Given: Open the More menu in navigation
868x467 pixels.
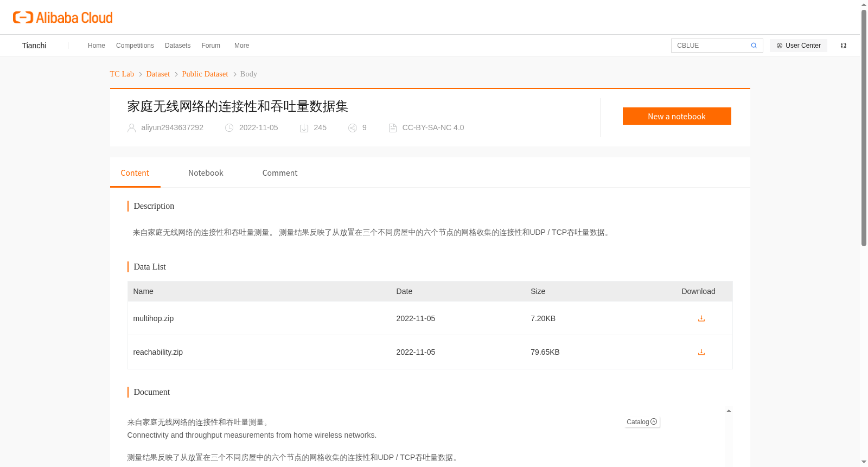Looking at the screenshot, I should tap(241, 46).
